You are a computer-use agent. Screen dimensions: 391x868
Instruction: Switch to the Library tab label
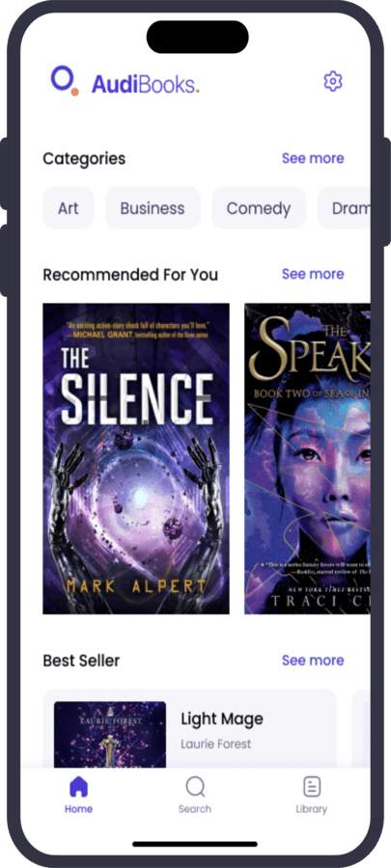point(312,809)
